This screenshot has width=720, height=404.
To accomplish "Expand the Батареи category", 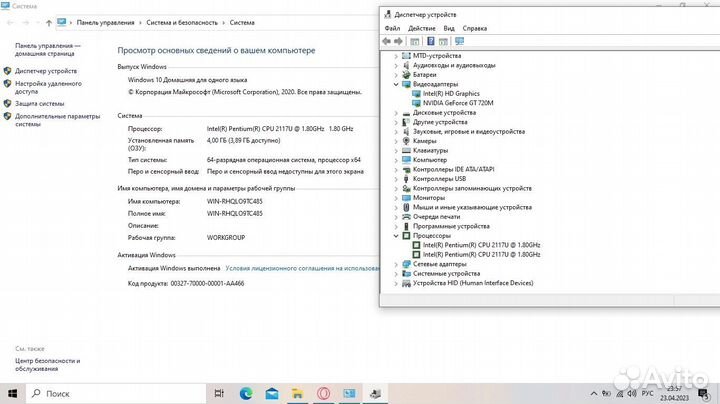I will [x=396, y=75].
